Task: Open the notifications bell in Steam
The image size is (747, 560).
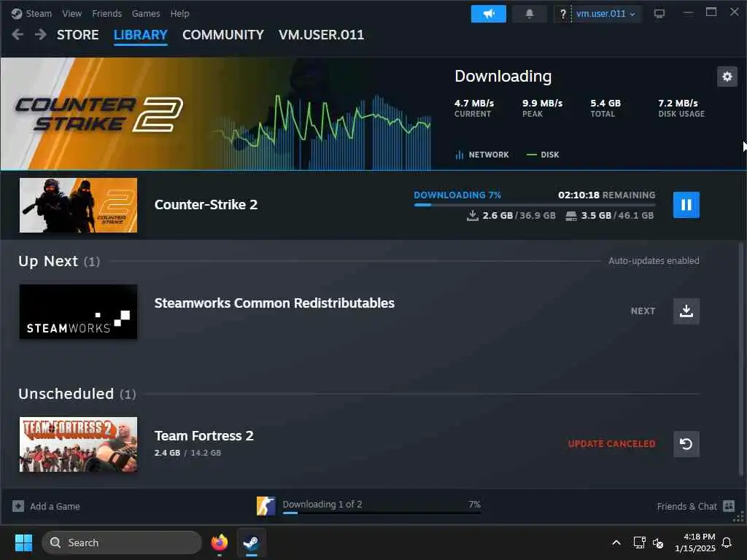Action: 530,14
